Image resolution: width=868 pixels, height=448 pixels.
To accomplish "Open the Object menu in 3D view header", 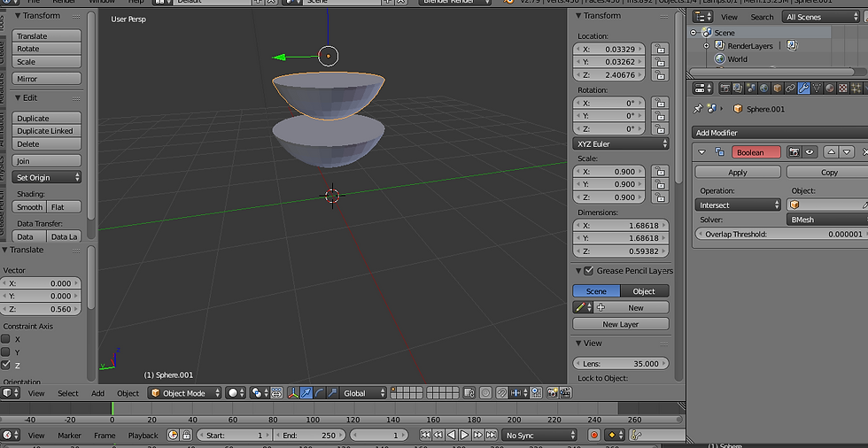I will tap(128, 393).
